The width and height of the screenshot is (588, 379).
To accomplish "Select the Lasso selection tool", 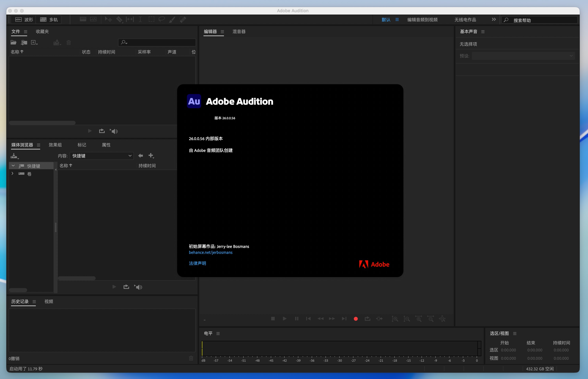I will pyautogui.click(x=161, y=19).
